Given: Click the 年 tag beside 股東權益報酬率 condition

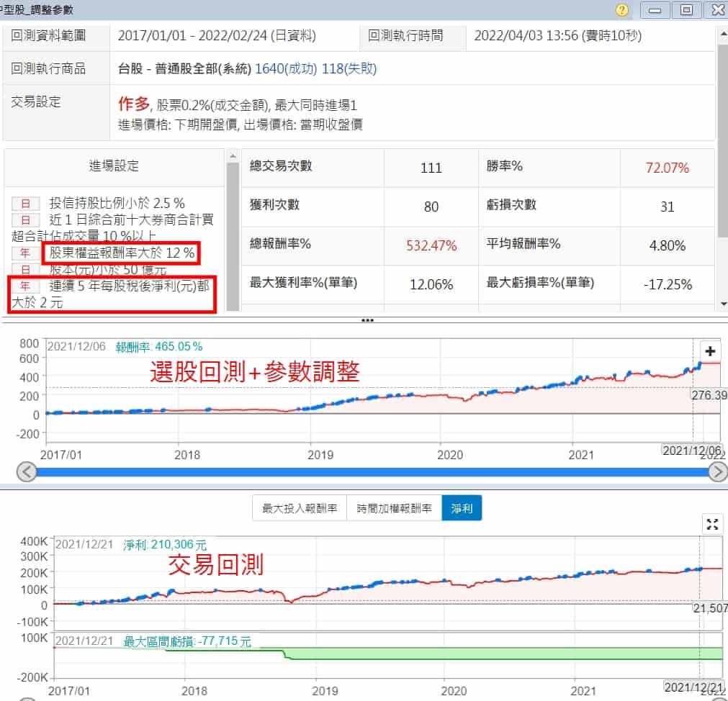Looking at the screenshot, I should (25, 253).
